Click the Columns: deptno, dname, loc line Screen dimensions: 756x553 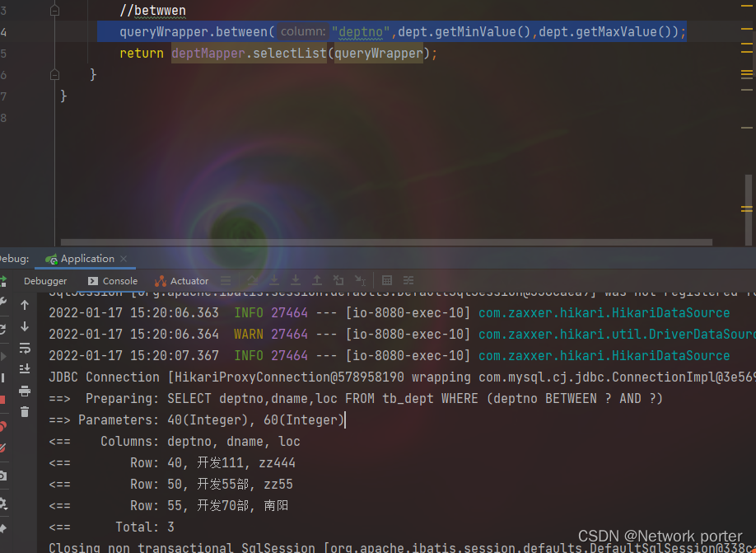click(175, 442)
